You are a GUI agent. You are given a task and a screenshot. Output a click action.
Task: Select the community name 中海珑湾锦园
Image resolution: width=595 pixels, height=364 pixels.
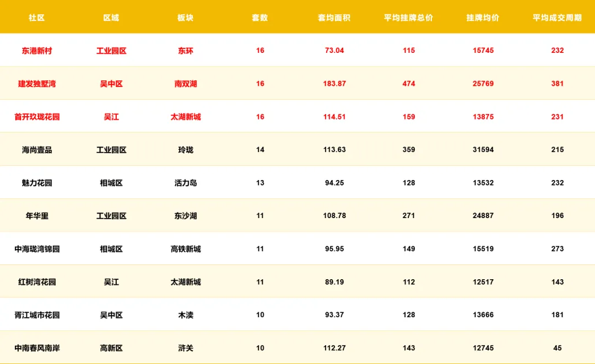[37, 249]
